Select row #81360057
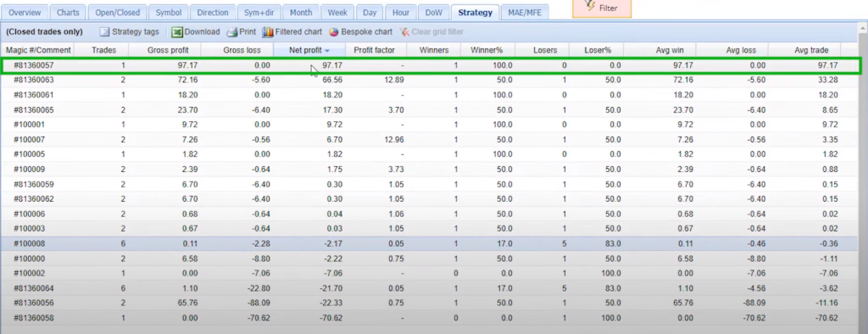The width and height of the screenshot is (868, 334). point(430,65)
